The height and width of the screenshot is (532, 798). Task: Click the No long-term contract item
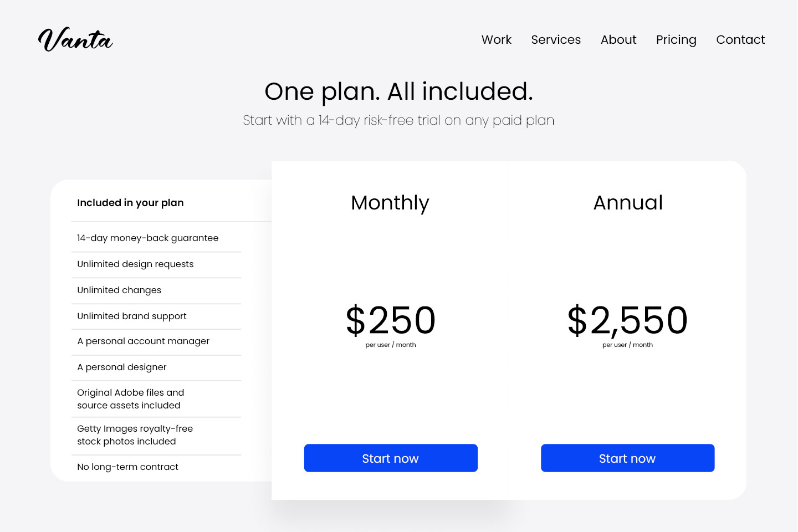point(128,467)
